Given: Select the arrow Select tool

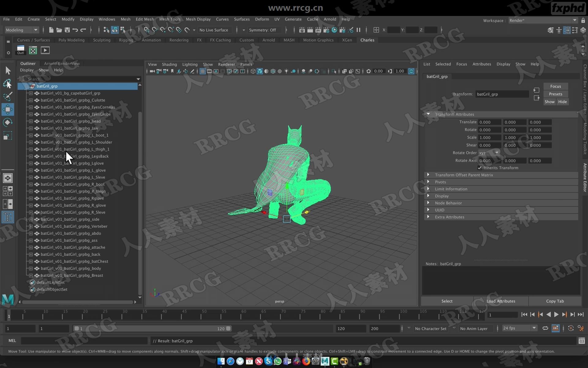Looking at the screenshot, I should tap(8, 71).
